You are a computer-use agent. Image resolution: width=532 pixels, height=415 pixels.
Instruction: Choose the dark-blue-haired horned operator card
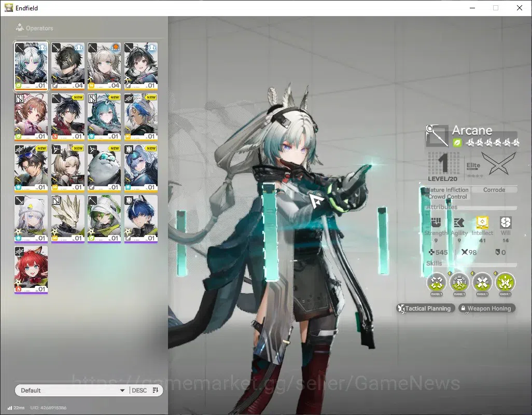pos(141,219)
